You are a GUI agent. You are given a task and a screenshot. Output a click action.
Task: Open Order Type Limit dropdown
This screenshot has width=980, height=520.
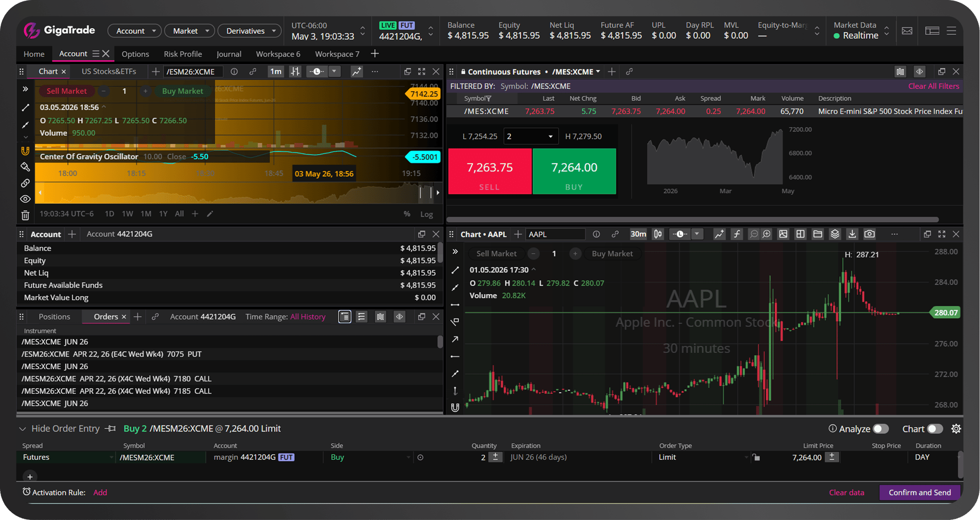[703, 457]
